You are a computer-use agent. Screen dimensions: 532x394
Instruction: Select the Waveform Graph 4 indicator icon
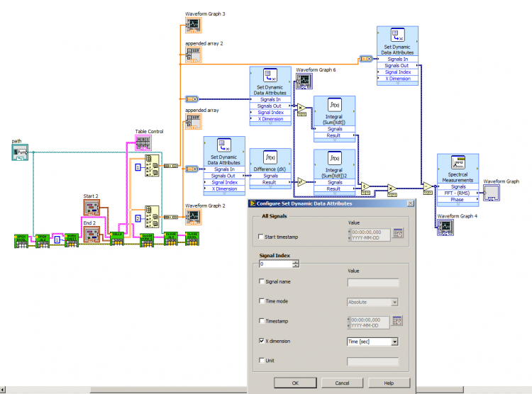pyautogui.click(x=445, y=227)
